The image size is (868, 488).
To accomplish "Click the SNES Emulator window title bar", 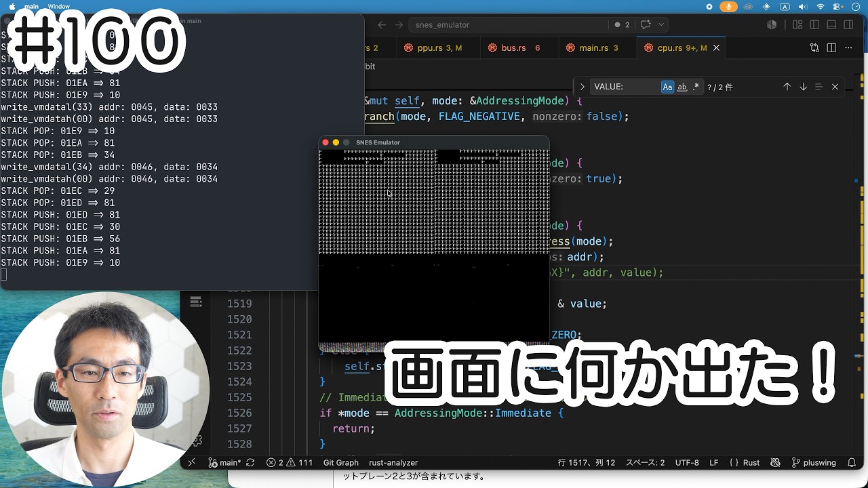I will [x=434, y=142].
